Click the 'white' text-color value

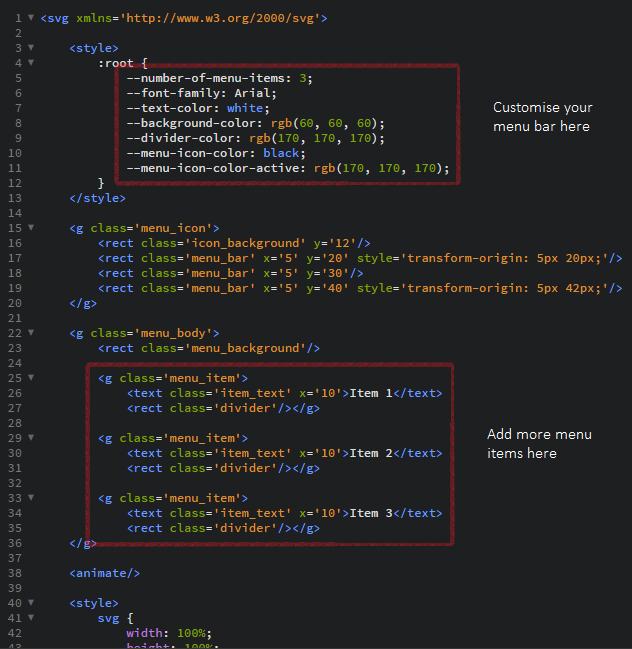pyautogui.click(x=245, y=108)
